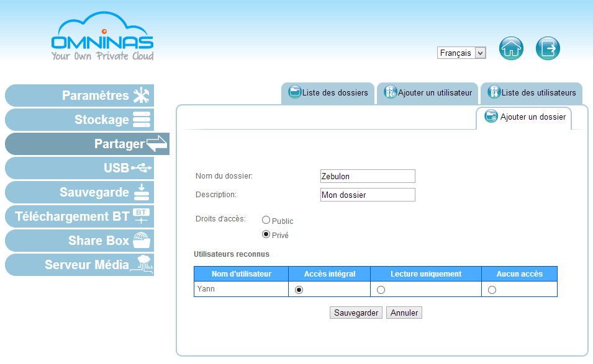Switch to Ajouter un utilisateur tab
Image resolution: width=593 pixels, height=364 pixels.
click(x=428, y=93)
